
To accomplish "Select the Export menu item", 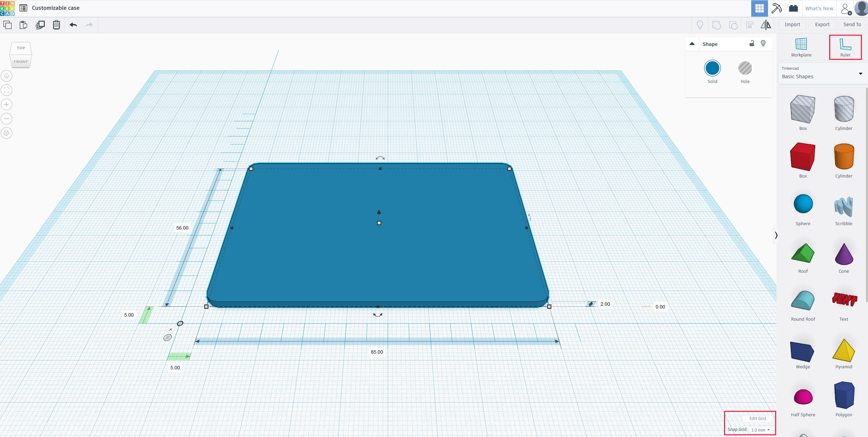I will [822, 24].
